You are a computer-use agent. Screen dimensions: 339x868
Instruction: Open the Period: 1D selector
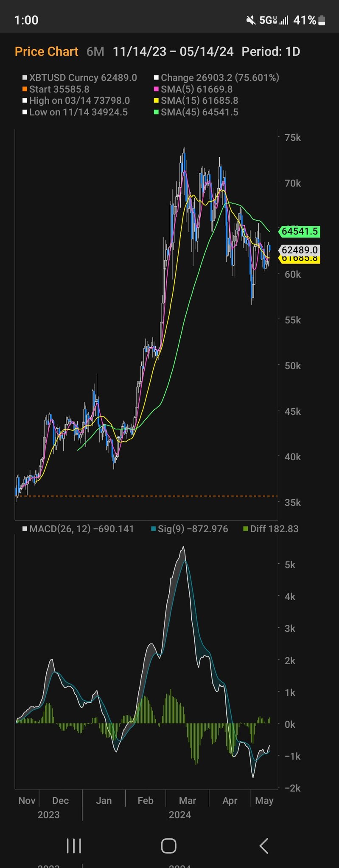click(x=271, y=52)
